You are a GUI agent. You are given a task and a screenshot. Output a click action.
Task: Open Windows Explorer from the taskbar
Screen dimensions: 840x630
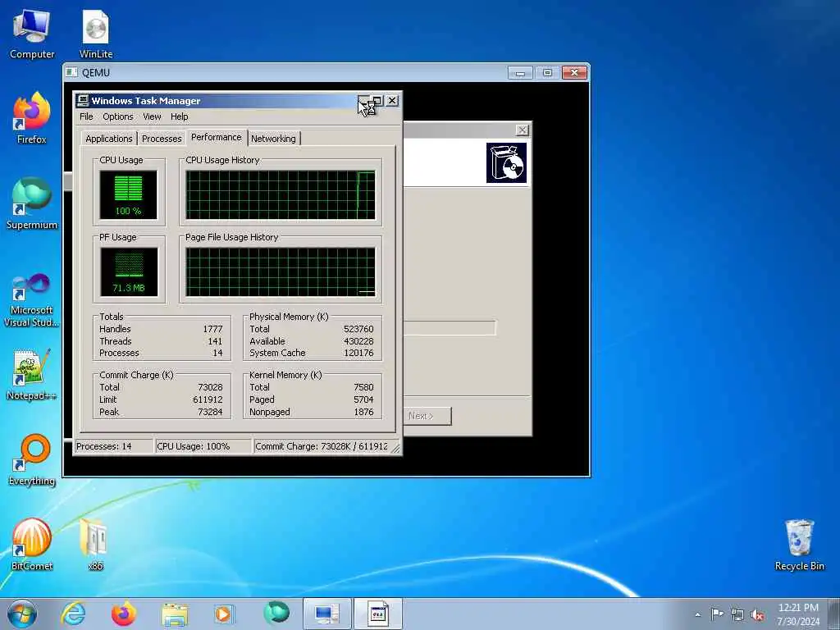click(175, 614)
